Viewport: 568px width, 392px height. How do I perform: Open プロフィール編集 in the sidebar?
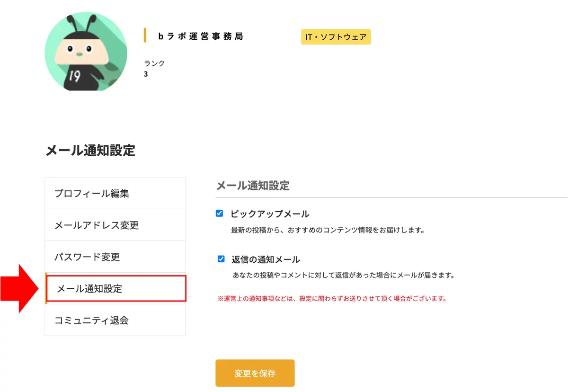(115, 193)
